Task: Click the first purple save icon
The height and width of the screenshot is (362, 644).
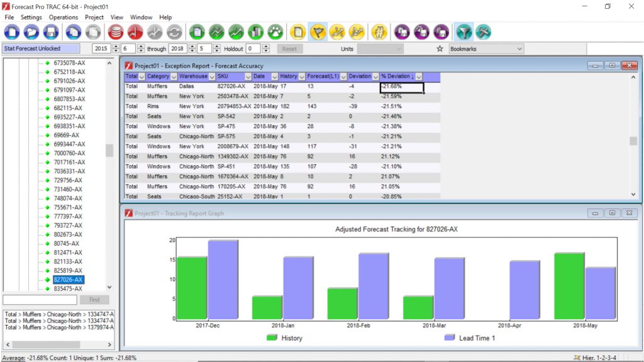Action: pos(402,32)
